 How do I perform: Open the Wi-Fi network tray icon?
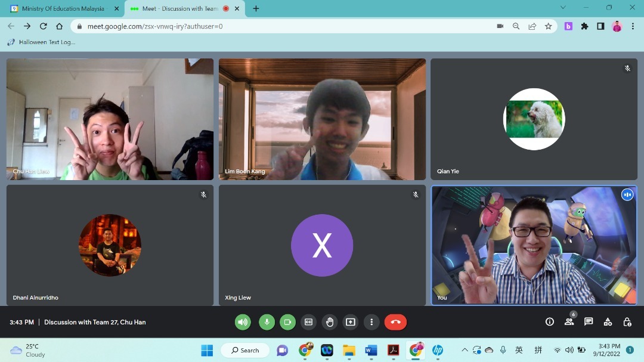pos(558,350)
